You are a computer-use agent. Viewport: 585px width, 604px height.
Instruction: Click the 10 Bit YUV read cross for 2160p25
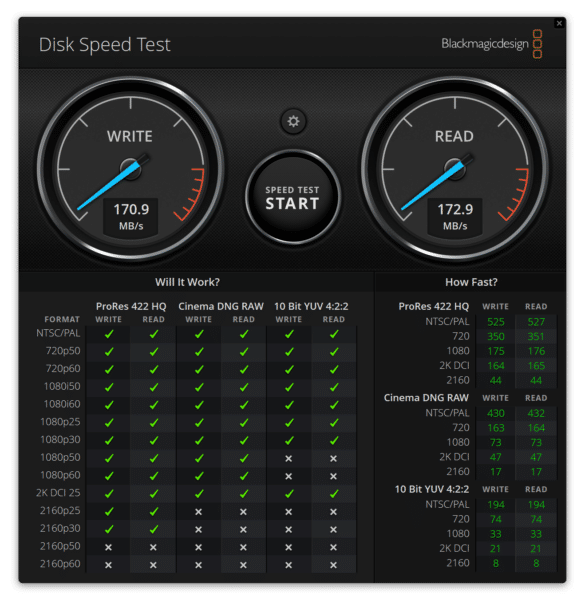pyautogui.click(x=334, y=512)
